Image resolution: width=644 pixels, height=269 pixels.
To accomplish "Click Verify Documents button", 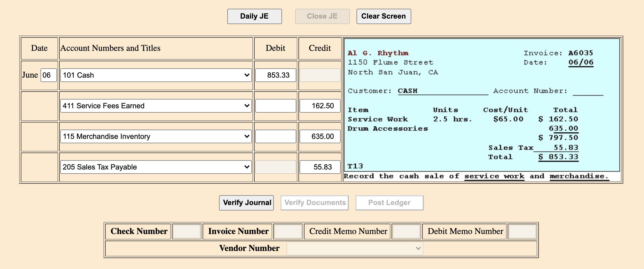I will click(315, 203).
